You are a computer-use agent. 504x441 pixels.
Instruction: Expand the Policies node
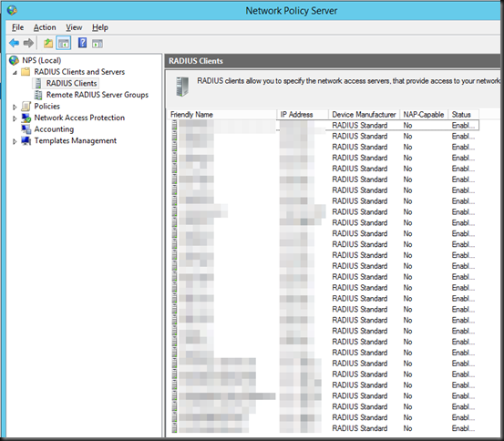click(15, 107)
